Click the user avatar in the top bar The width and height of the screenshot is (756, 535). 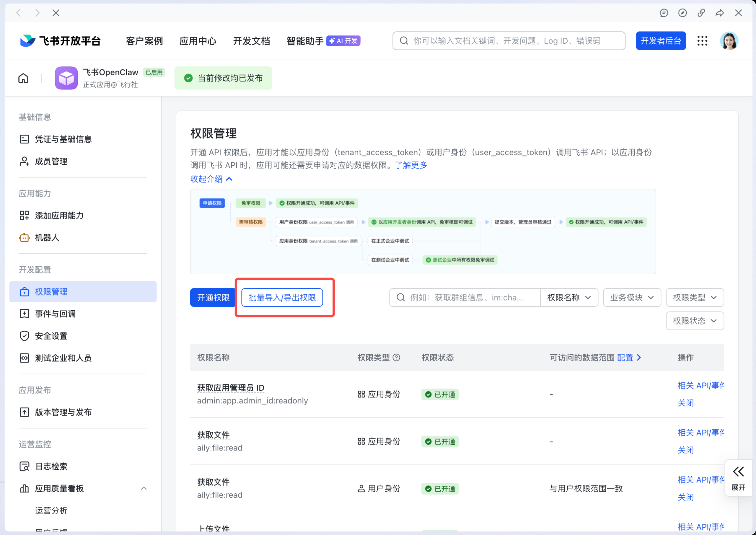pos(729,40)
